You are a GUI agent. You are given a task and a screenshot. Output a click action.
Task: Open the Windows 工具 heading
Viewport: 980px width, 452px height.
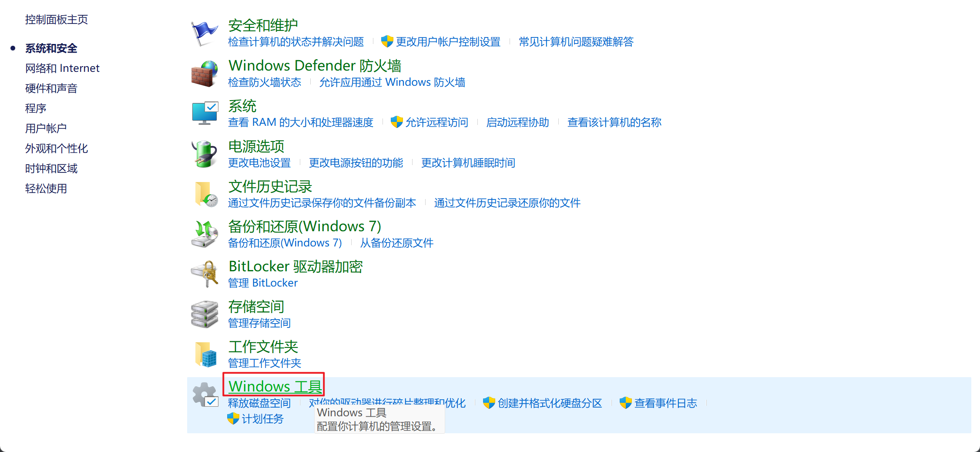pos(275,386)
